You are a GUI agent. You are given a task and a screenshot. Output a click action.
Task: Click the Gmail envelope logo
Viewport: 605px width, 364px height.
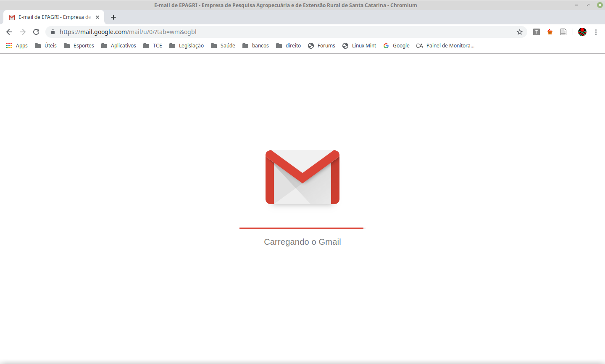coord(302,177)
